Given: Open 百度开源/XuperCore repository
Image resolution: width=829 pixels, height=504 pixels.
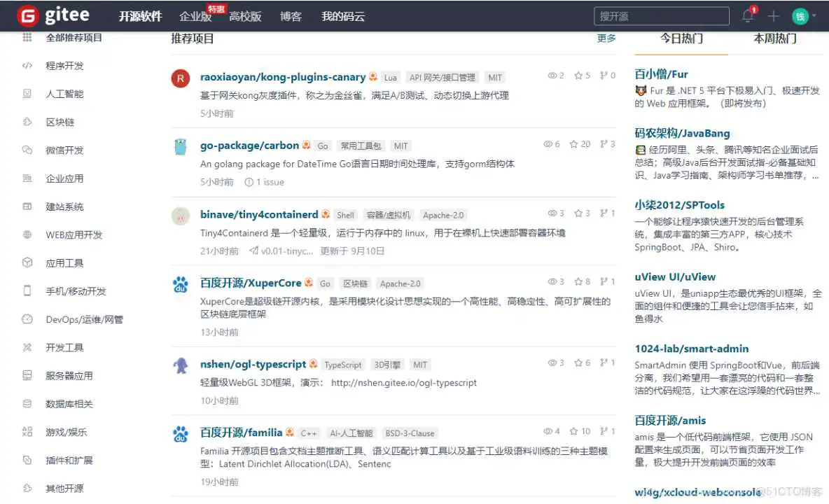Looking at the screenshot, I should (251, 283).
